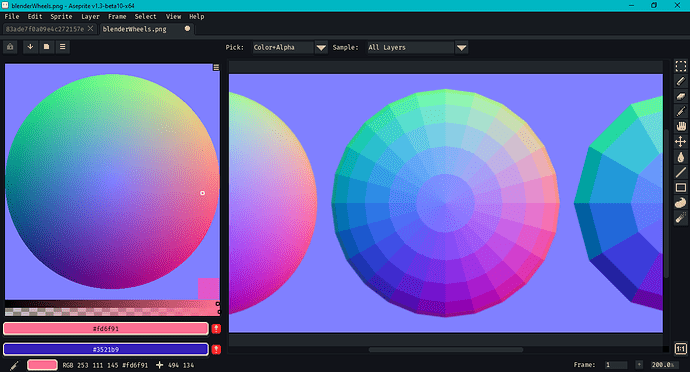Switch to the blenderWheels.png tab
This screenshot has width=690, height=372.
[x=134, y=29]
